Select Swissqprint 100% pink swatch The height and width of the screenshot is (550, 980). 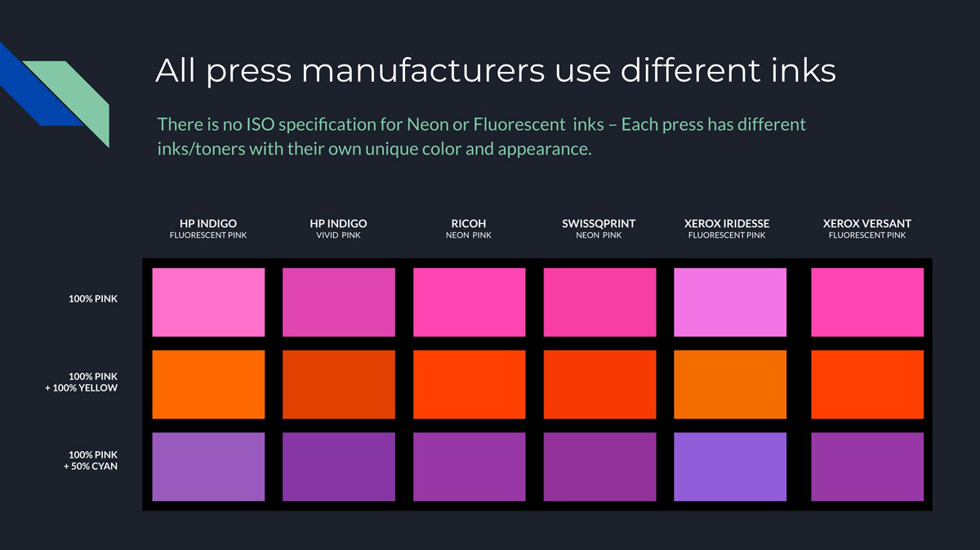coord(599,302)
